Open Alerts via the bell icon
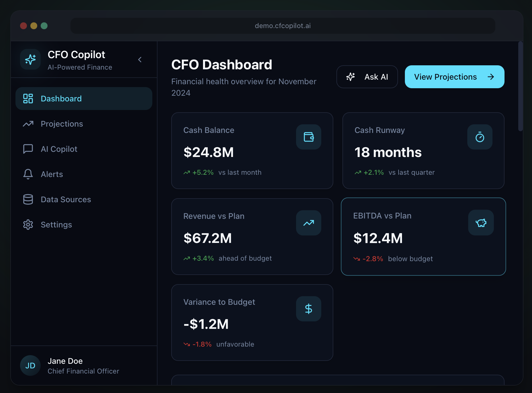532x393 pixels. (x=28, y=174)
